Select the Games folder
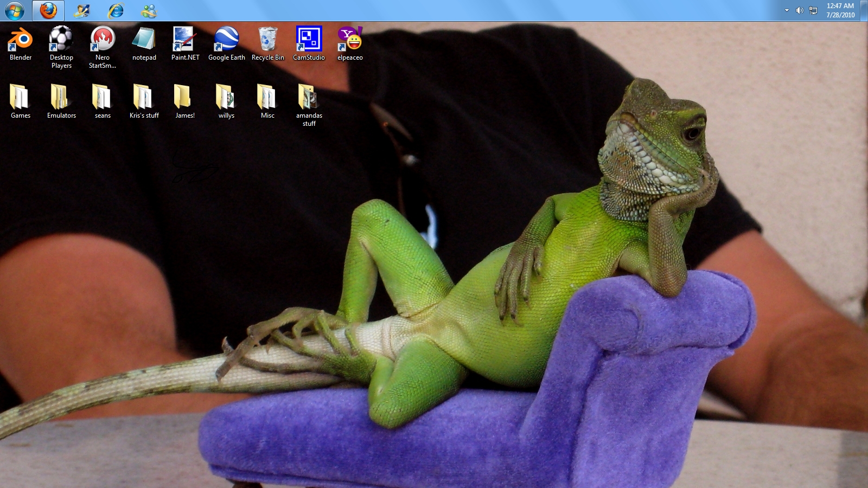 [x=21, y=98]
